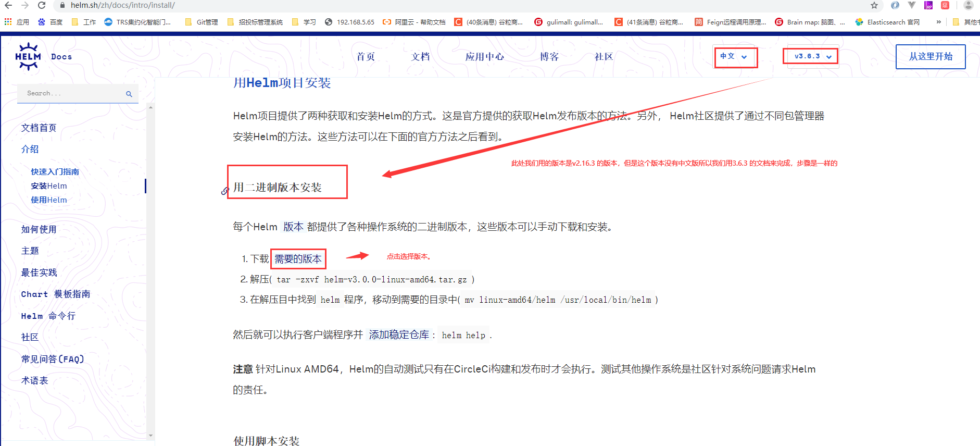The height and width of the screenshot is (446, 980).
Task: Open 如何使用 in the sidebar
Action: [x=39, y=229]
